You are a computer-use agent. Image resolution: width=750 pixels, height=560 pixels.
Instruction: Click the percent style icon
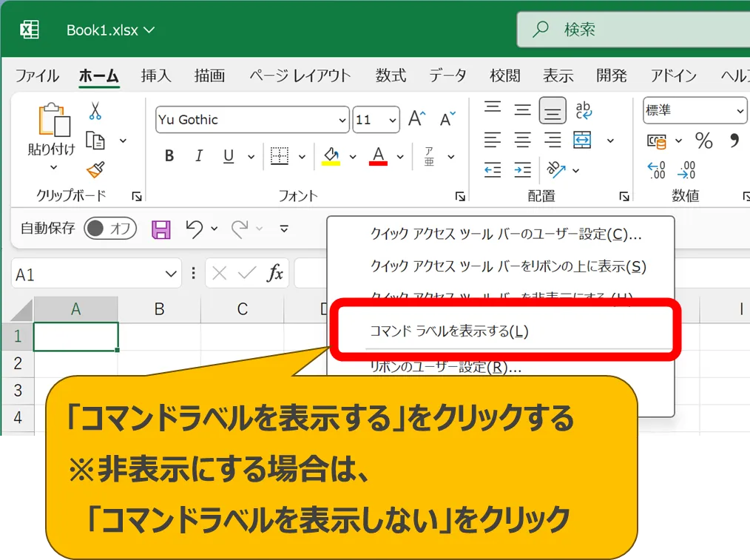703,141
